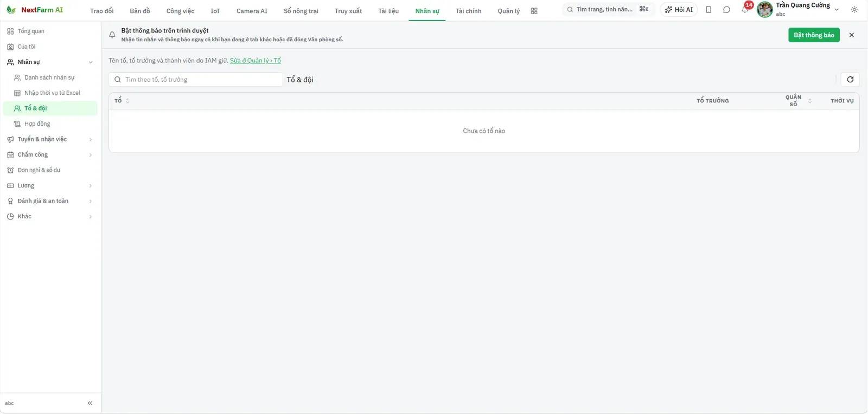Switch to the Camera AI tab
Image resolution: width=868 pixels, height=414 pixels.
tap(252, 11)
